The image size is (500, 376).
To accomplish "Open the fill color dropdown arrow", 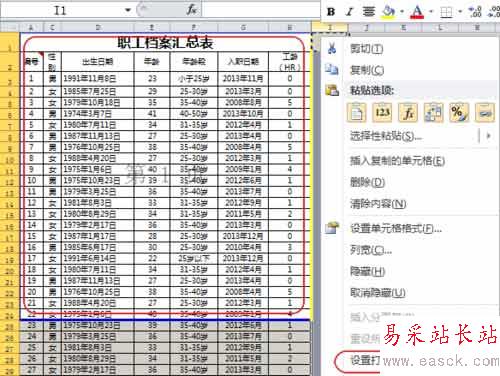I will pos(402,11).
